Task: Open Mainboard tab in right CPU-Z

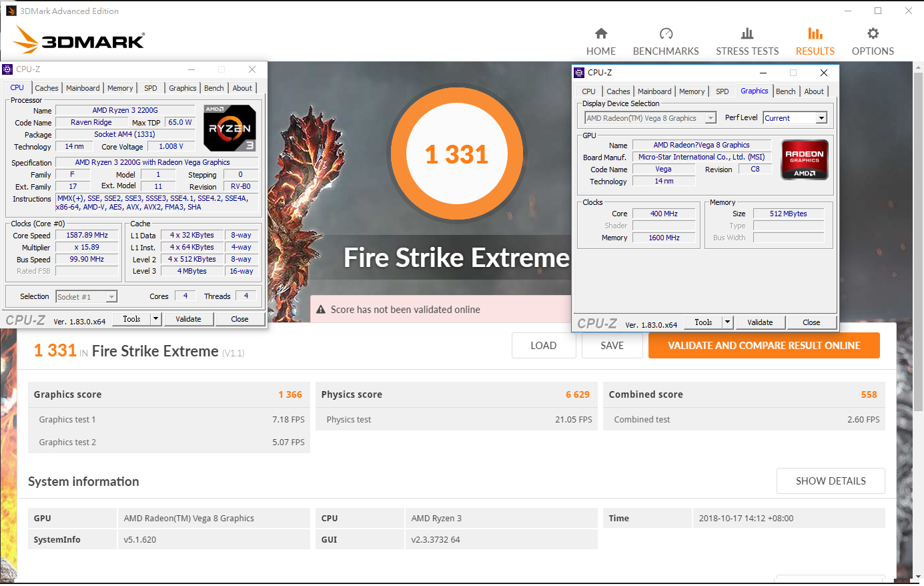Action: point(654,91)
